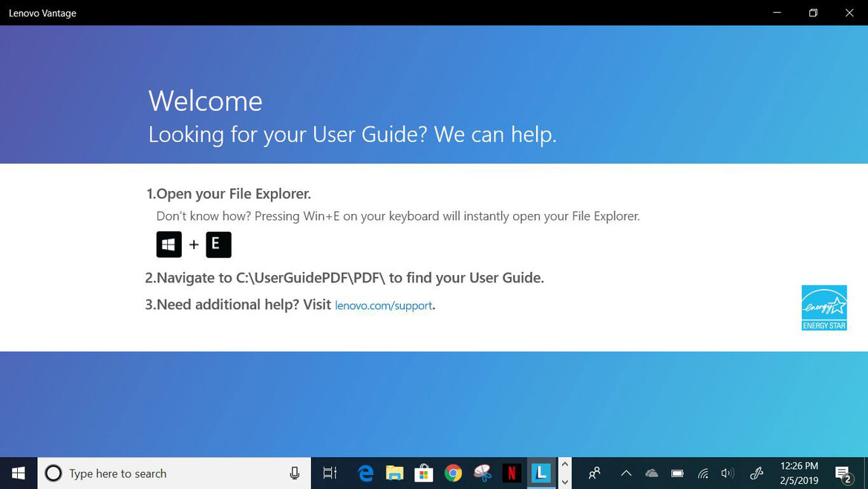This screenshot has width=868, height=489.
Task: Close the Lenovo Vantage window
Action: click(x=849, y=12)
